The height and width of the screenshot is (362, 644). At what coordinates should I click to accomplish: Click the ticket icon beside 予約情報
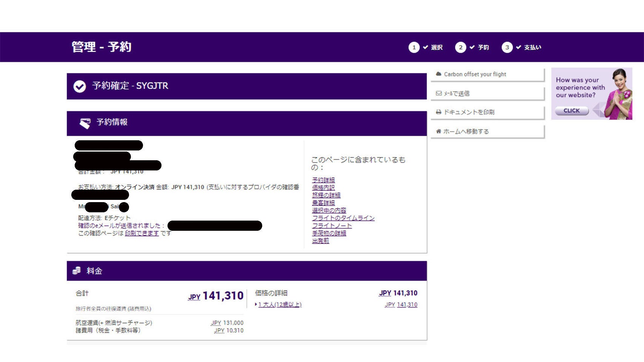[85, 123]
